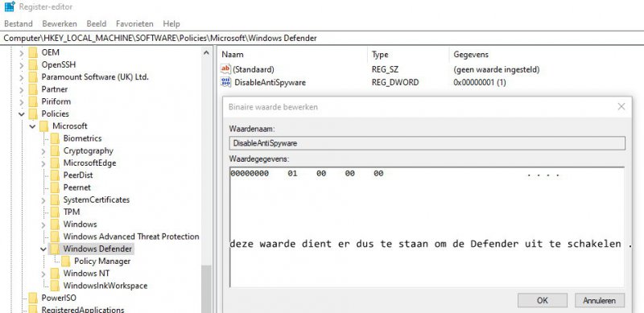Click the Policies folder icon

(x=33, y=114)
